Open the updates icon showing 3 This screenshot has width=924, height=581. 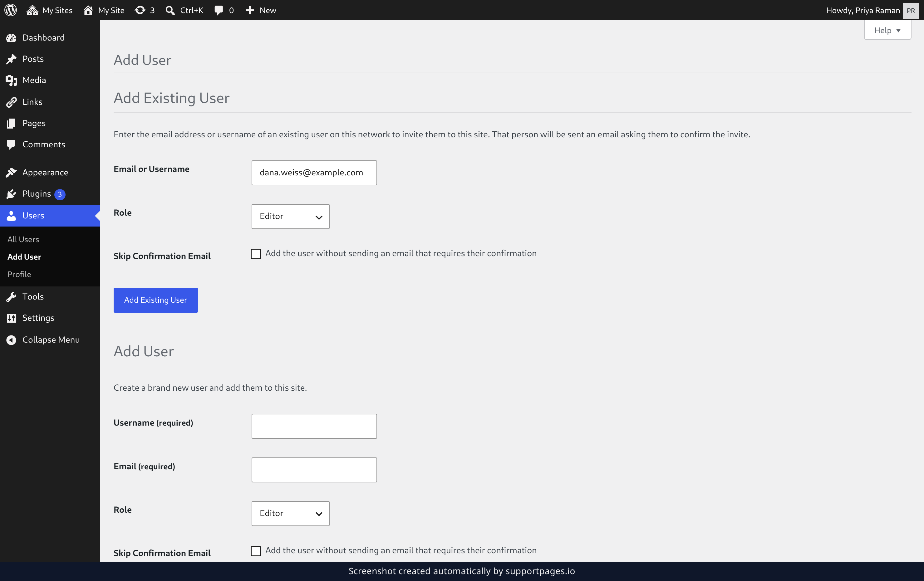tap(140, 10)
